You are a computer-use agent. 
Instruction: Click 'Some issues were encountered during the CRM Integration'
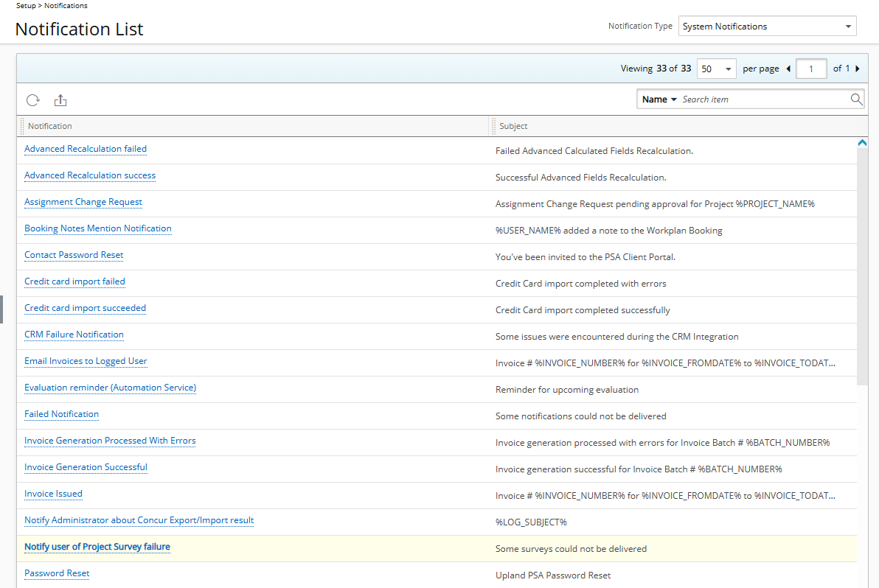(616, 337)
